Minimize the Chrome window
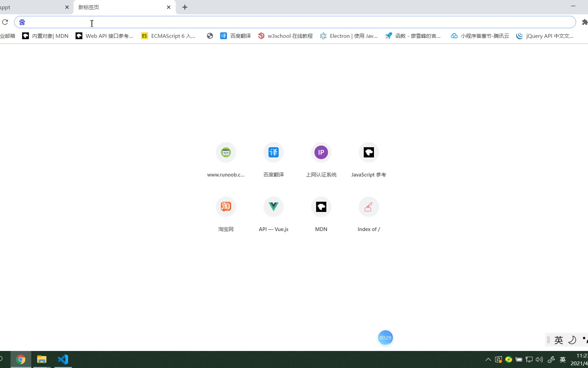The height and width of the screenshot is (368, 588). [x=573, y=6]
